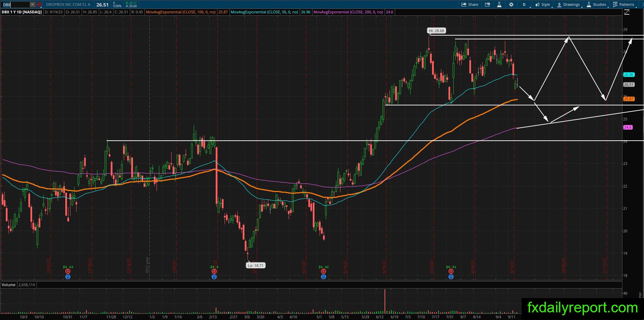This screenshot has width=644, height=320.
Task: Click the B: 26.11 bid value
Action: [x=131, y=3]
